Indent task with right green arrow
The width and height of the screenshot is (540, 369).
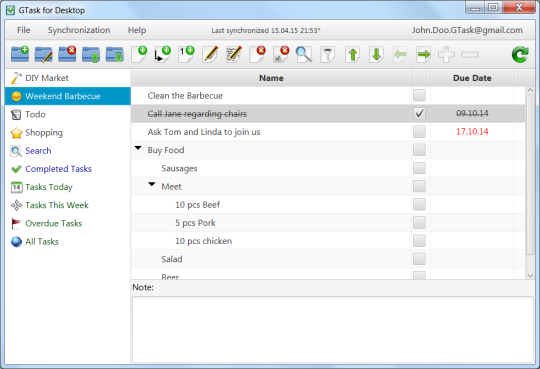tap(423, 54)
